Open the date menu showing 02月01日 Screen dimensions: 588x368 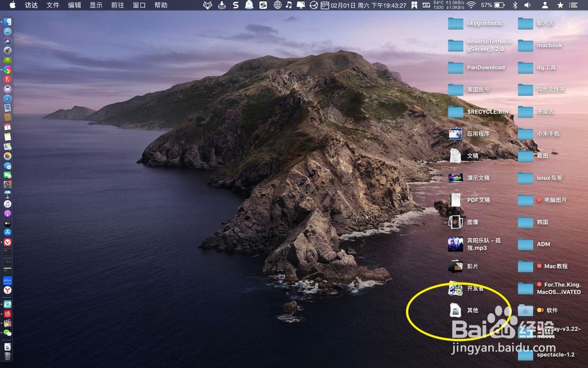(x=343, y=6)
